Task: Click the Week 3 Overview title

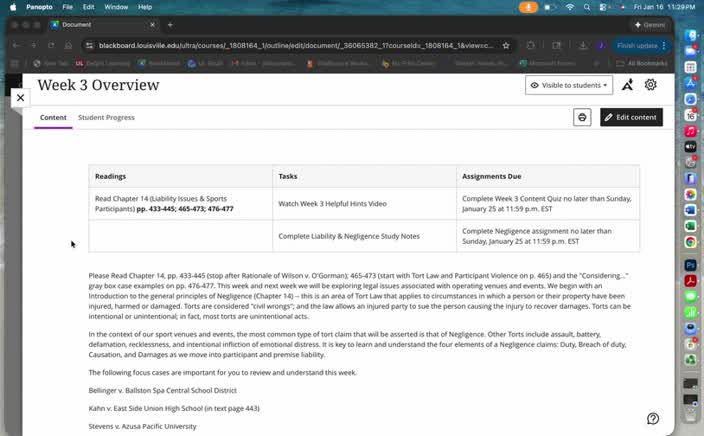Action: pyautogui.click(x=98, y=85)
